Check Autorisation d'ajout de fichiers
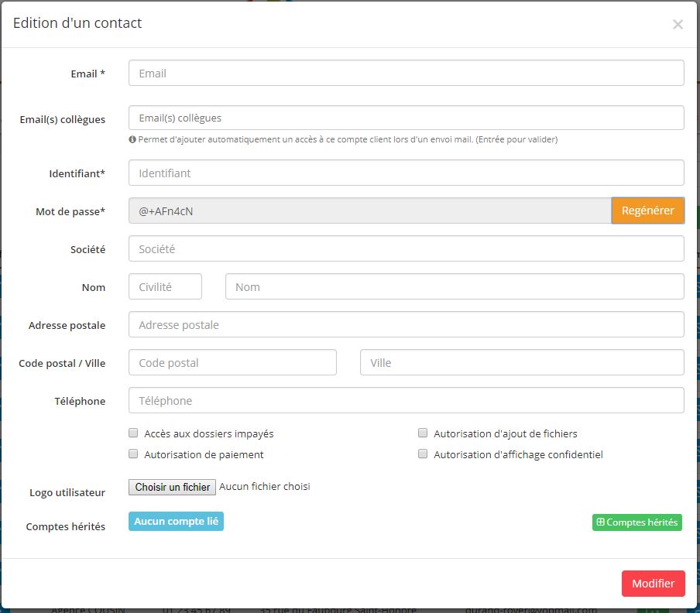Viewport: 700px width, 613px height. (x=423, y=433)
